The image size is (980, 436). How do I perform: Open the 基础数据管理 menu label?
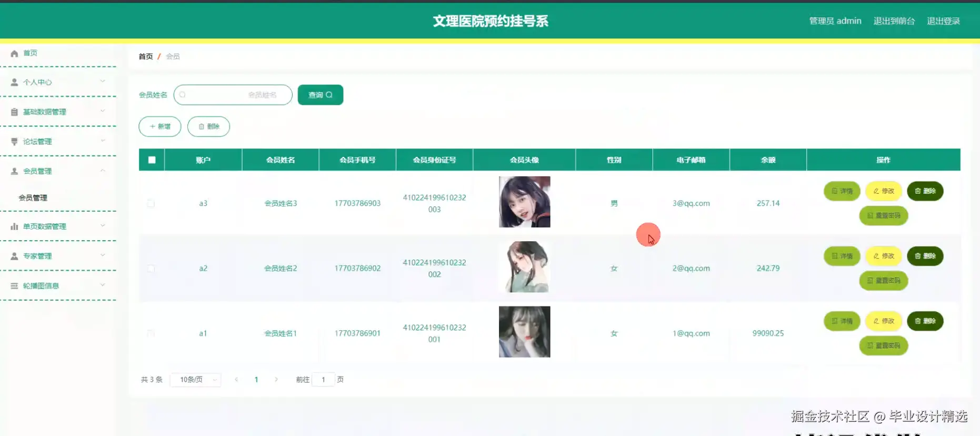click(x=45, y=112)
